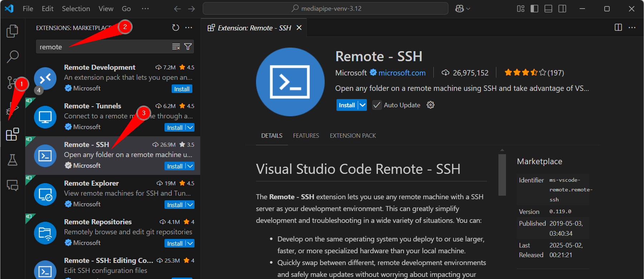Image resolution: width=644 pixels, height=279 pixels.
Task: Select Remote Explorer in results list
Action: (x=113, y=194)
